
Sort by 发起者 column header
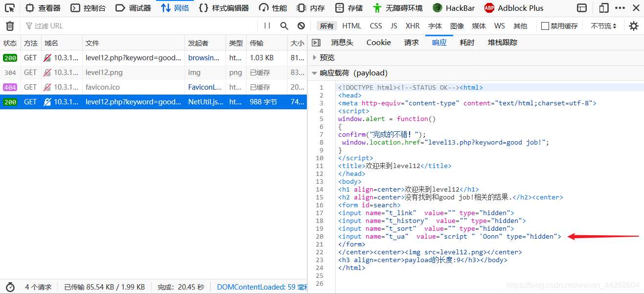[x=206, y=43]
